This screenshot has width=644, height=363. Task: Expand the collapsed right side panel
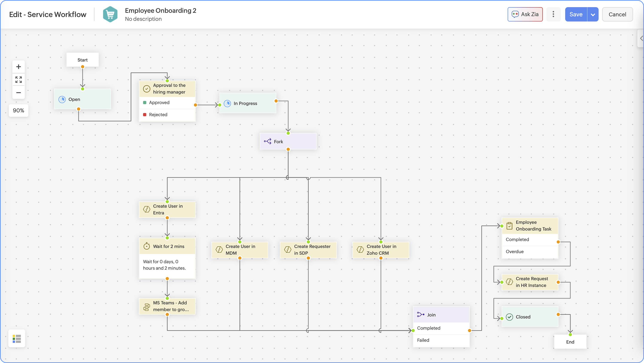click(x=641, y=38)
